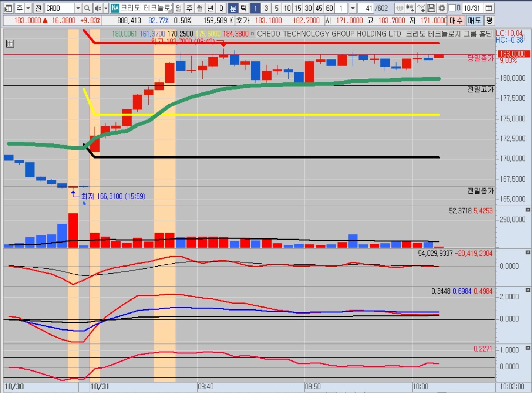The width and height of the screenshot is (532, 393).
Task: Click the volume figure 888,413
Action: click(129, 20)
